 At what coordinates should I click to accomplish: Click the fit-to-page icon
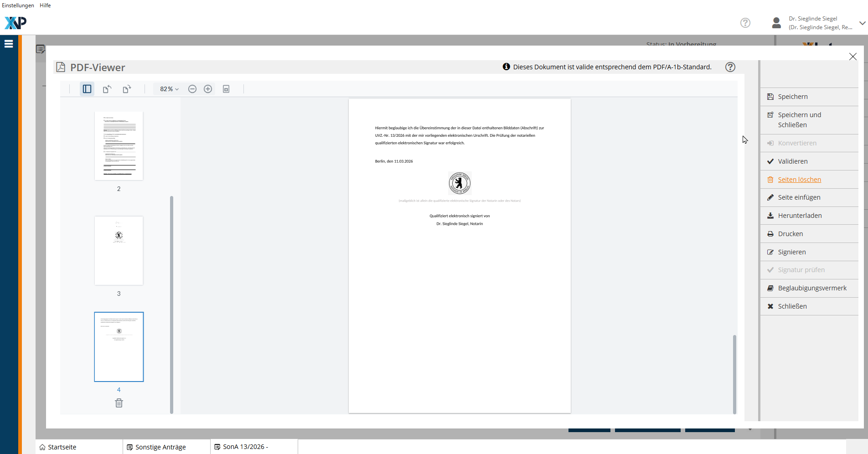click(226, 89)
